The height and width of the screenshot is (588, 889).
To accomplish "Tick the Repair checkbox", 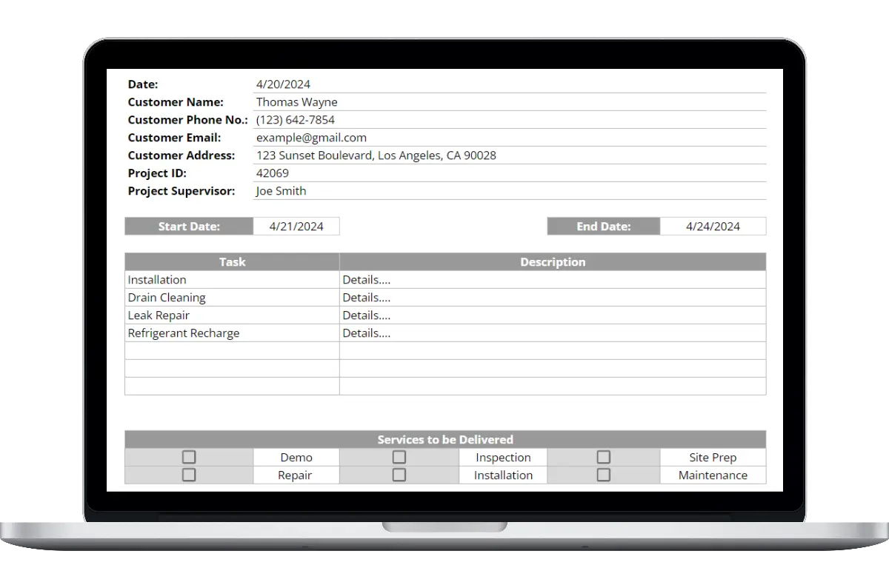I will 189,475.
